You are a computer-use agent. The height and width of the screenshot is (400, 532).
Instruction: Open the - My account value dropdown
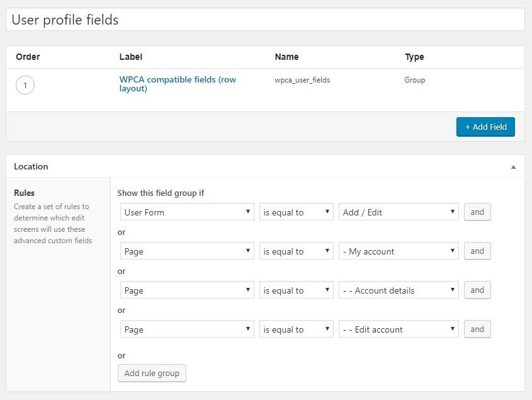coord(399,251)
